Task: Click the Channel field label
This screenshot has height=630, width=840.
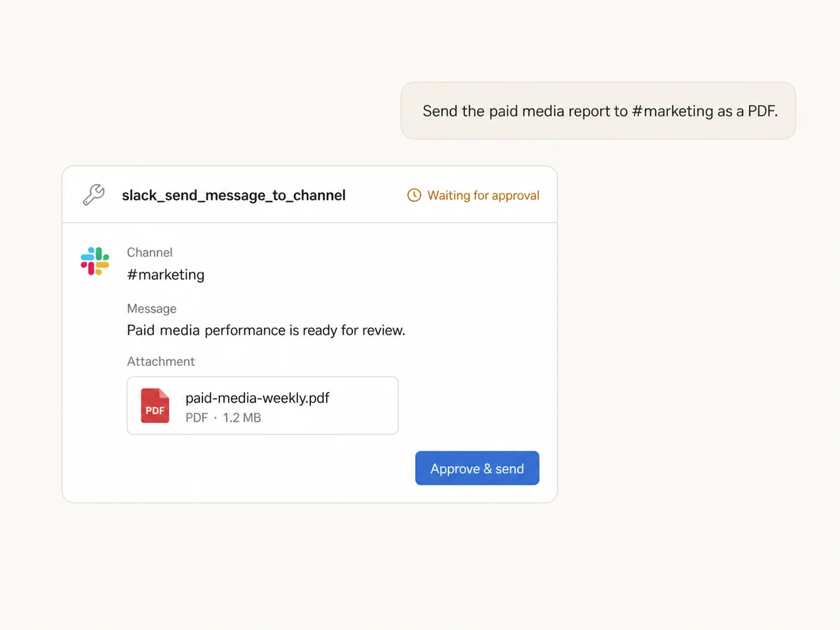Action: [150, 253]
